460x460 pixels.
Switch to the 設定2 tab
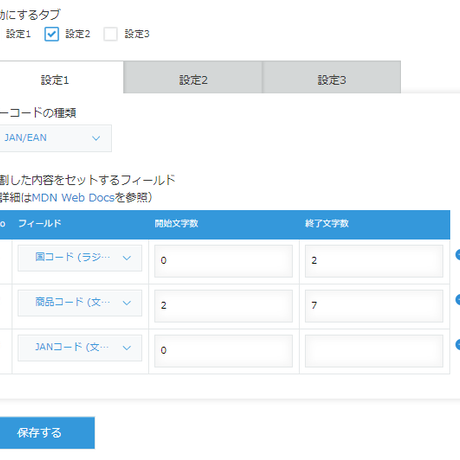point(193,77)
